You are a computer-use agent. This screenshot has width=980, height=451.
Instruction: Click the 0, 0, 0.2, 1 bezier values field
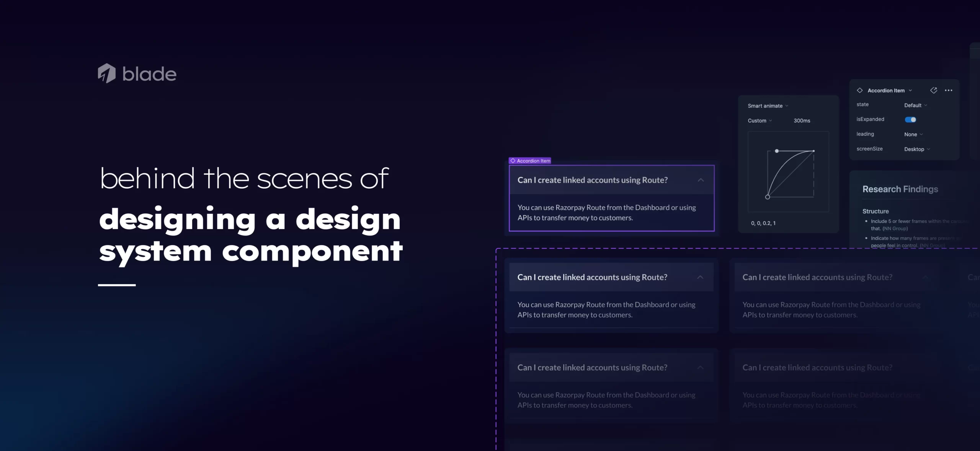(x=763, y=223)
